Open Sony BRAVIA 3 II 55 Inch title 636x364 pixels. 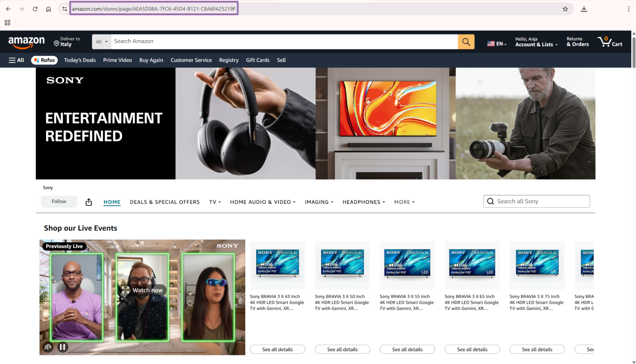(407, 302)
